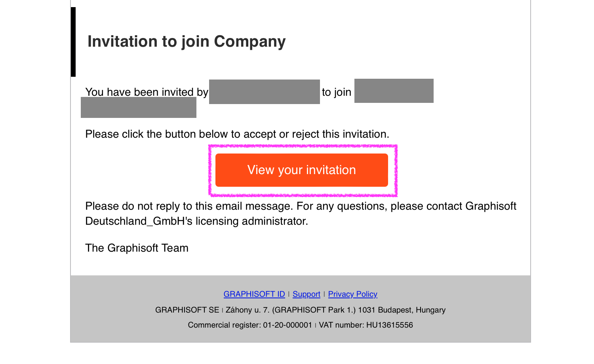The width and height of the screenshot is (594, 364).
Task: Click the GRAPHISOFT SE Budapest address line
Action: 300,310
